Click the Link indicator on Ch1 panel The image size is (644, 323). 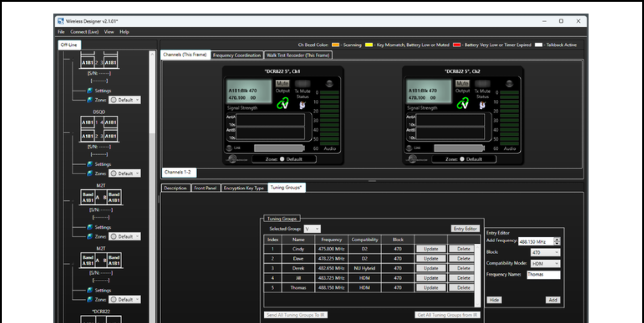[229, 148]
